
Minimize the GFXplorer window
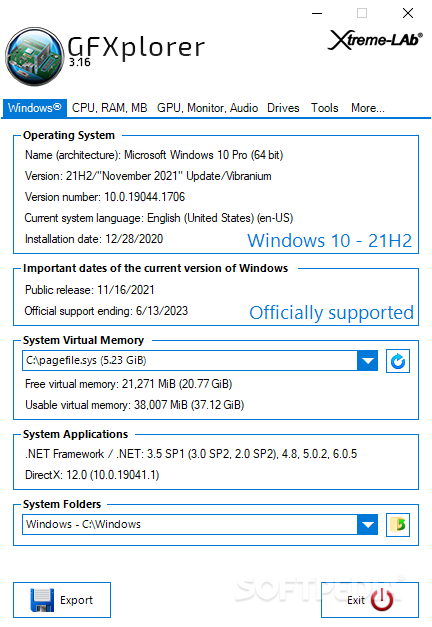click(317, 13)
